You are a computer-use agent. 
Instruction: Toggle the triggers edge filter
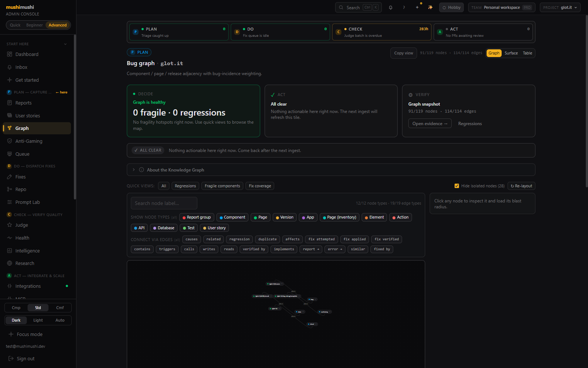[167, 249]
